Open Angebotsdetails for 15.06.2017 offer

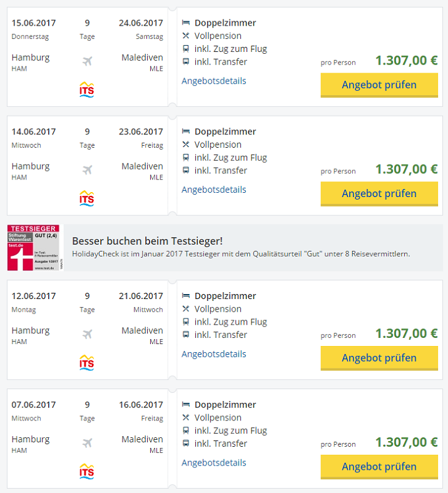(x=214, y=81)
